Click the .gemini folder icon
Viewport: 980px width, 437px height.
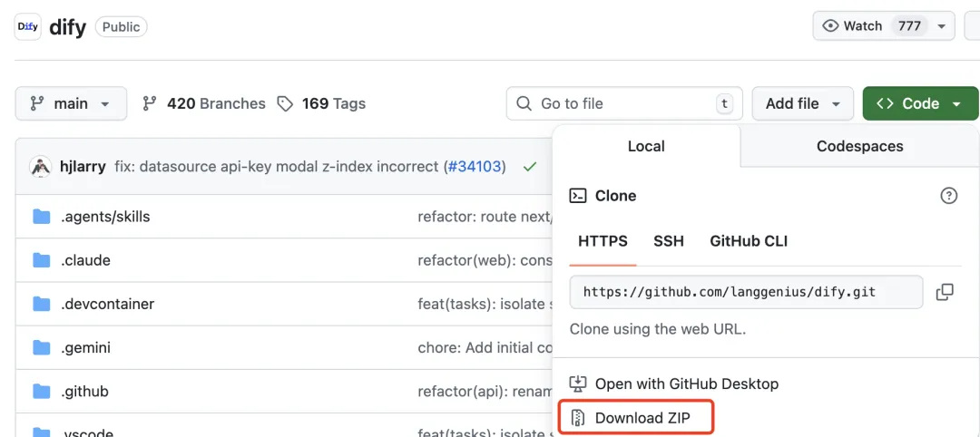[x=42, y=347]
